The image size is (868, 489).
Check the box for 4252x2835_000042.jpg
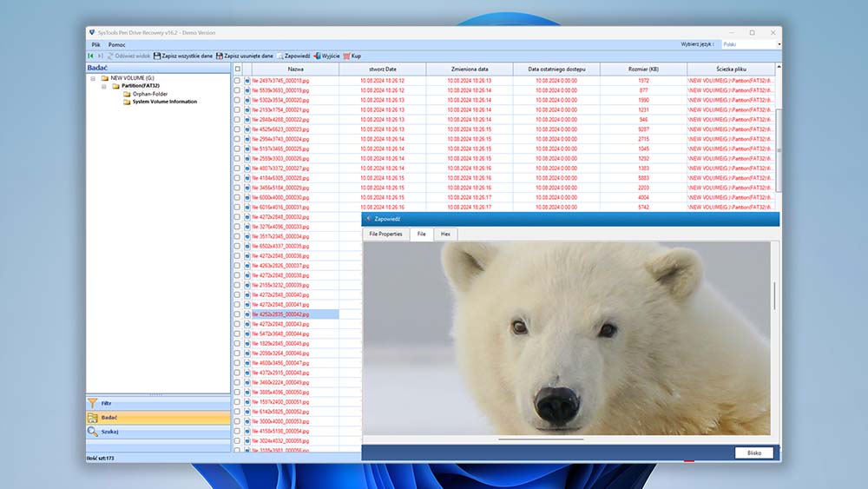coord(238,314)
